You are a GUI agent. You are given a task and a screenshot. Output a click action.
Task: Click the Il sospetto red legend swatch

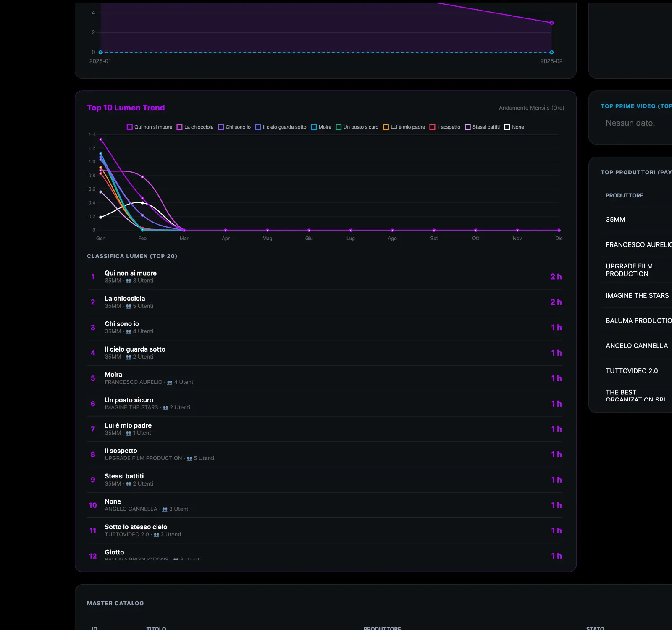click(432, 127)
